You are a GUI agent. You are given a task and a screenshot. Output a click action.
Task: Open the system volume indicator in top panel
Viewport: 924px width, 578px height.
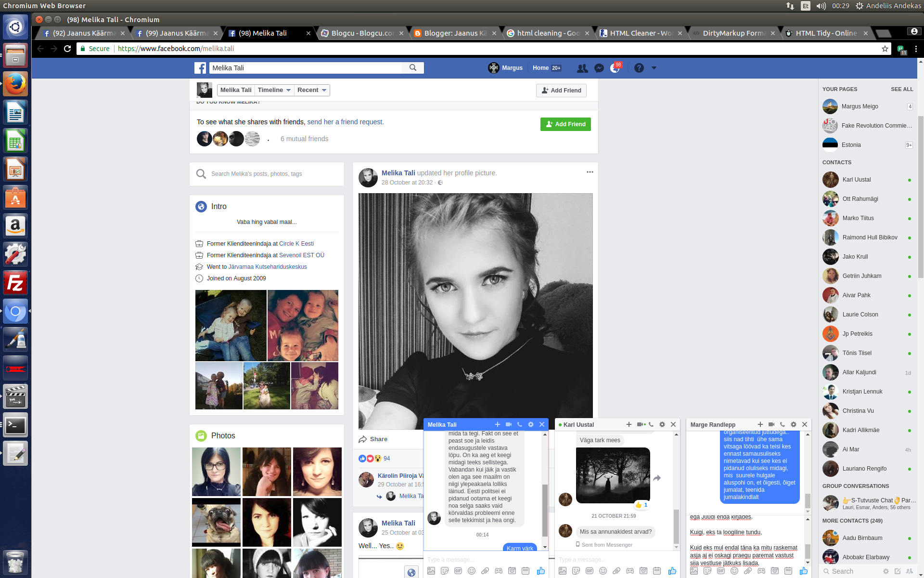[821, 6]
